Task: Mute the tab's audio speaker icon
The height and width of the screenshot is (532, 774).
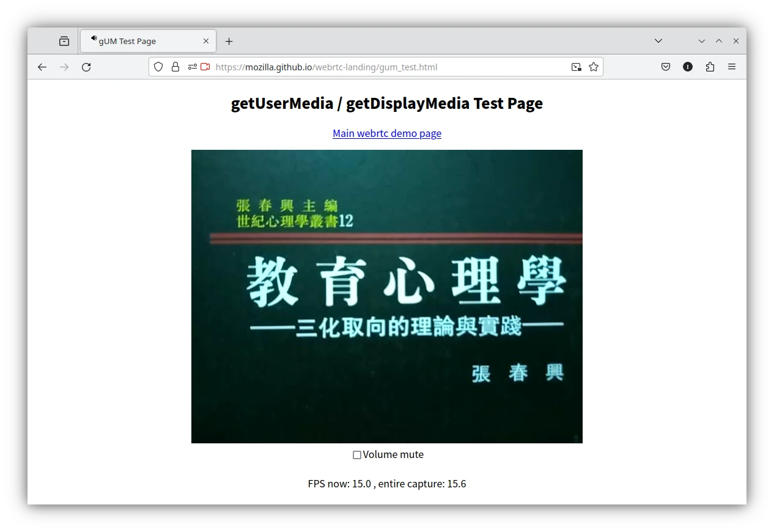Action: point(94,39)
